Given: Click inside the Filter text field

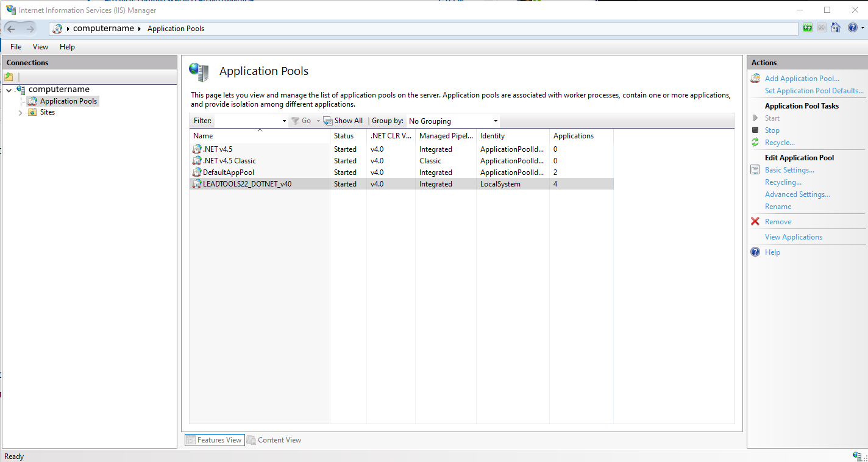Looking at the screenshot, I should [247, 121].
